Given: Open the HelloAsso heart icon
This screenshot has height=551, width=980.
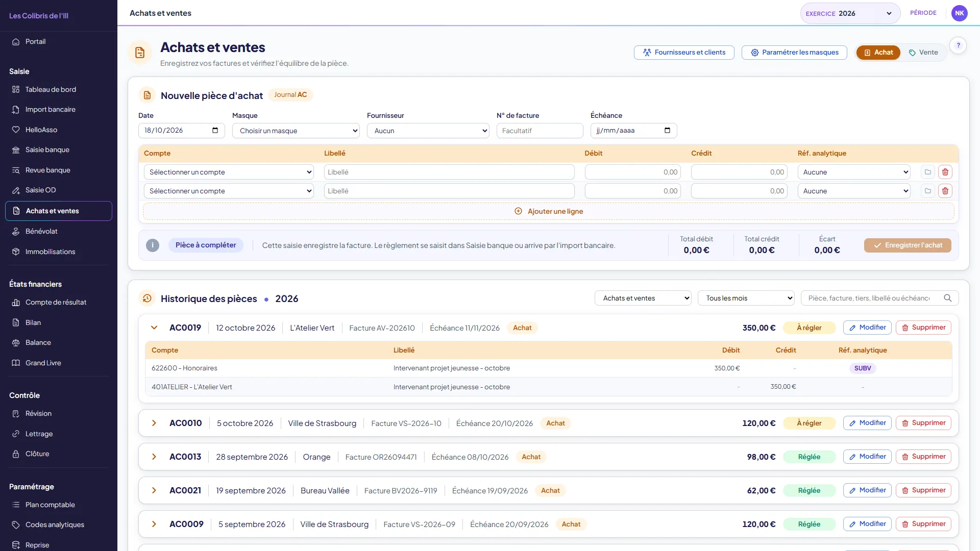Looking at the screenshot, I should tap(16, 130).
